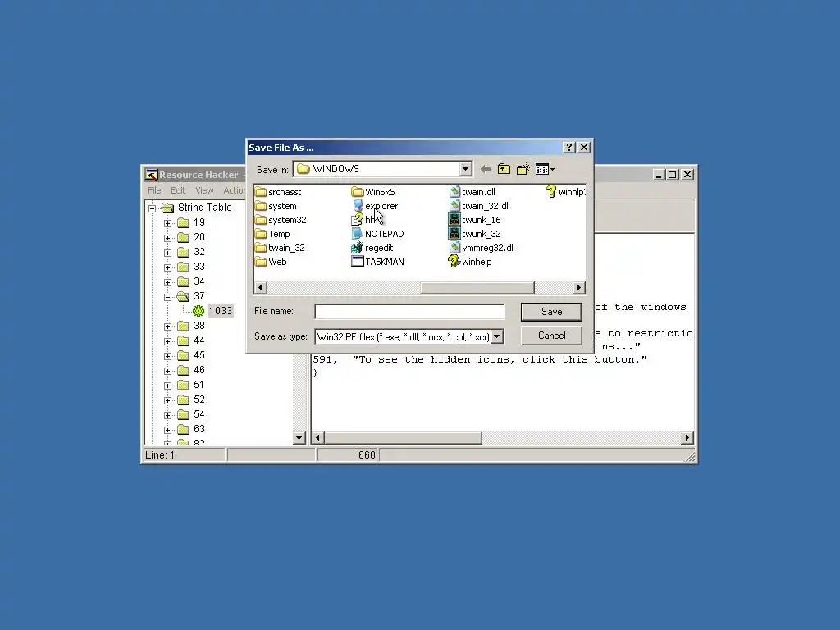Go back to last folder visited

point(486,169)
